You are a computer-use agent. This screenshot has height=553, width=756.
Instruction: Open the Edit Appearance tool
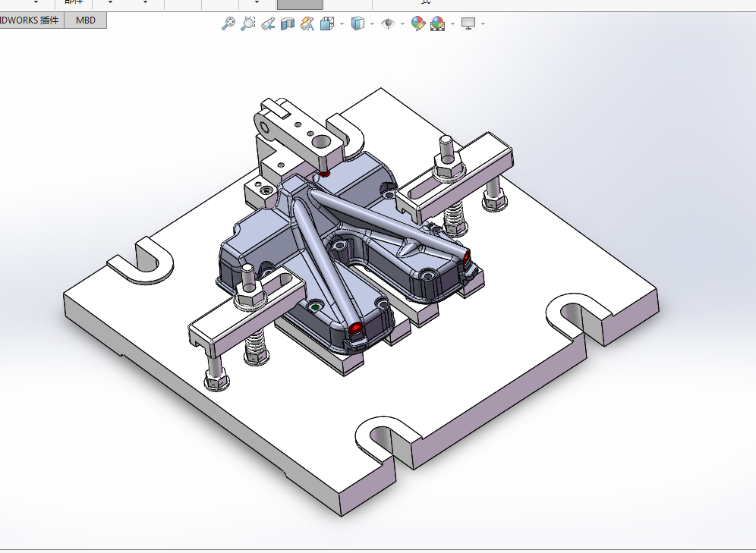click(418, 23)
